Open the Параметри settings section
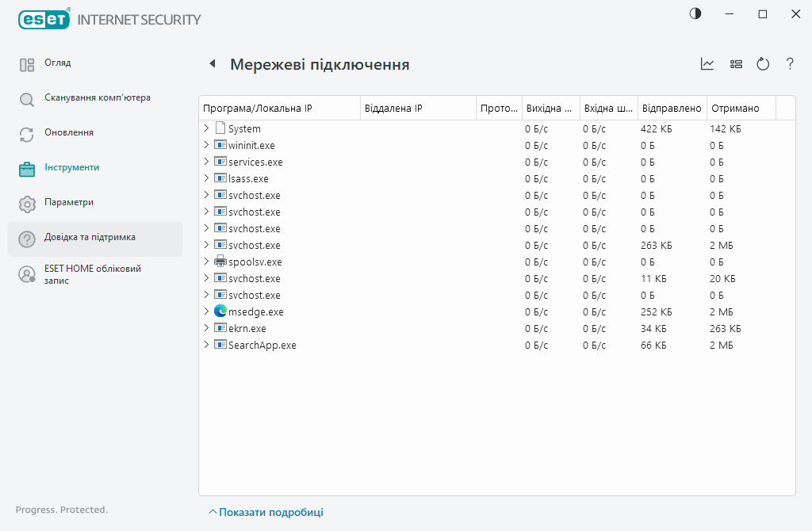The image size is (812, 531). [x=68, y=202]
